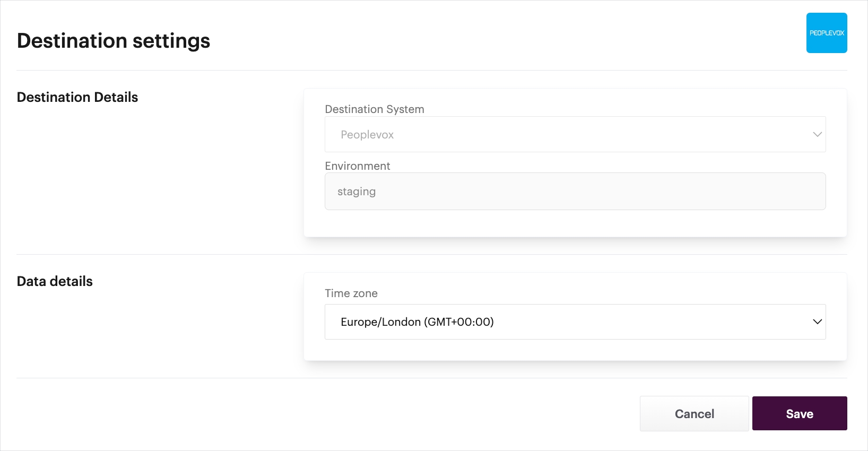Save the destination settings
This screenshot has height=451, width=868.
click(x=799, y=413)
